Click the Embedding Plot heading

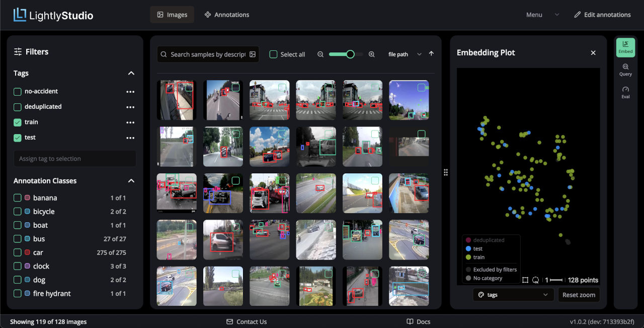(486, 52)
